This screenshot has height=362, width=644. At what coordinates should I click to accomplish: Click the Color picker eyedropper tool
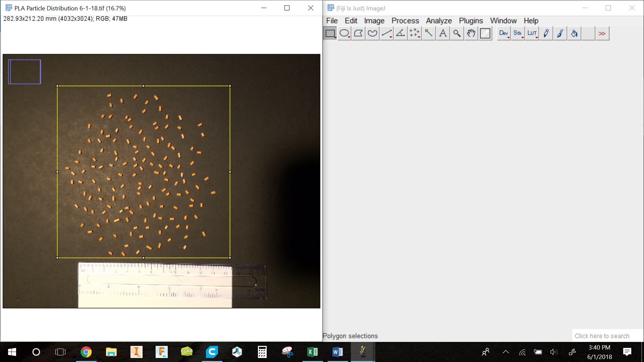[x=485, y=33]
